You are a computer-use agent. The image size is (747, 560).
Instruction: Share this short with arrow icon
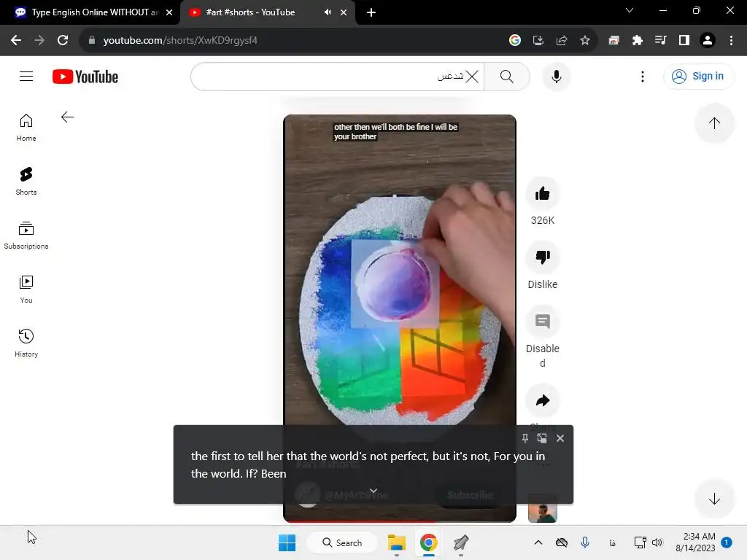542,400
